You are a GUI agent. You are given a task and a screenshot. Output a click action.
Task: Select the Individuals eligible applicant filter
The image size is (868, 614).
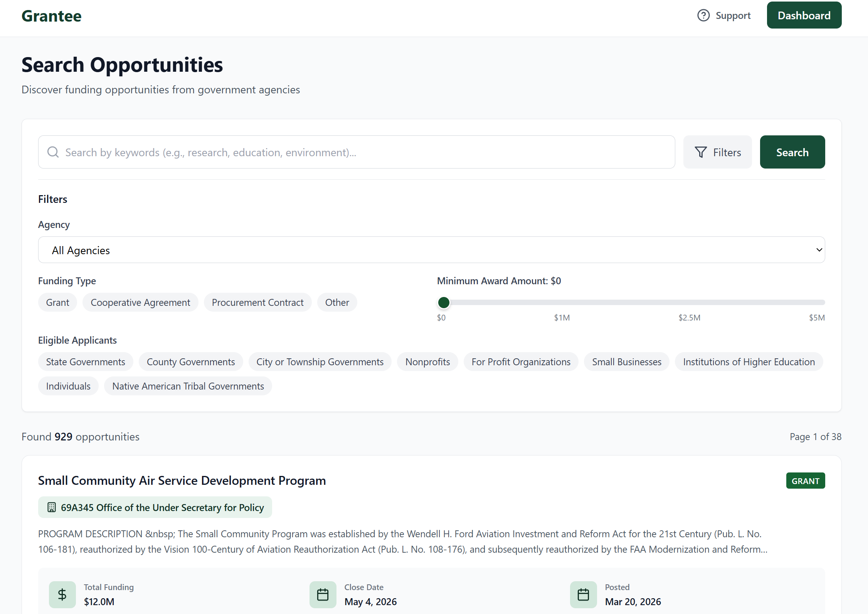point(68,386)
